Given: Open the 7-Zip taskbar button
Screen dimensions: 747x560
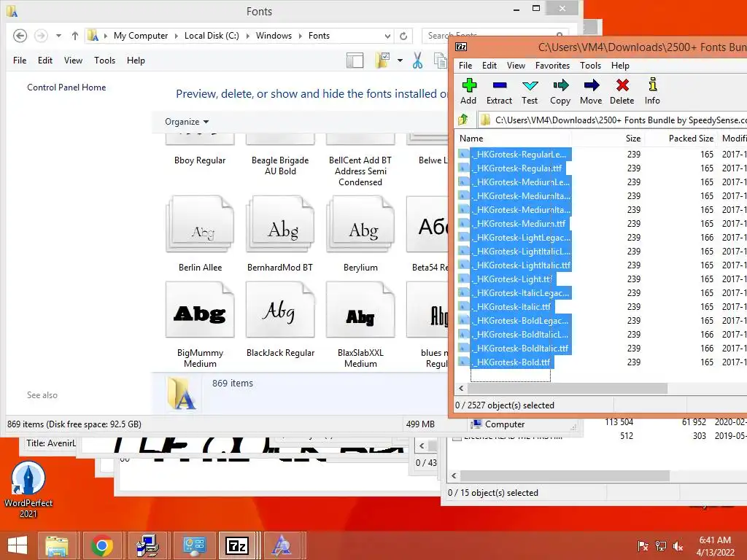Looking at the screenshot, I should [x=237, y=545].
